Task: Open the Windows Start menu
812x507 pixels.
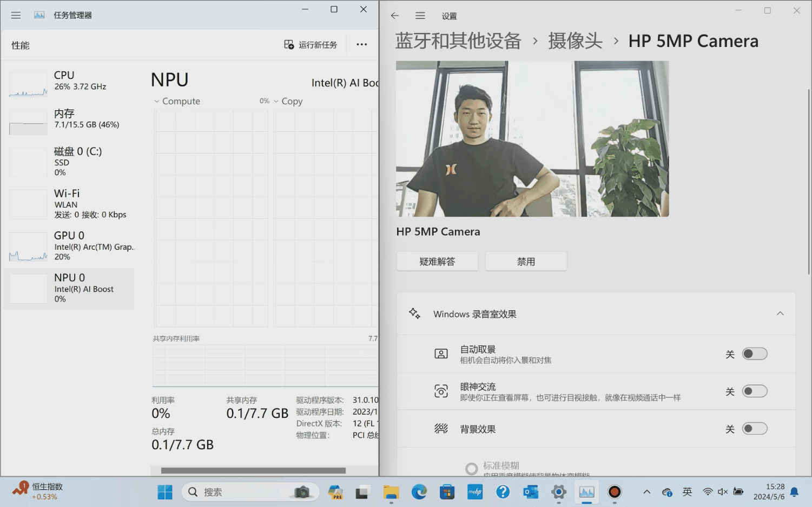Action: (165, 492)
